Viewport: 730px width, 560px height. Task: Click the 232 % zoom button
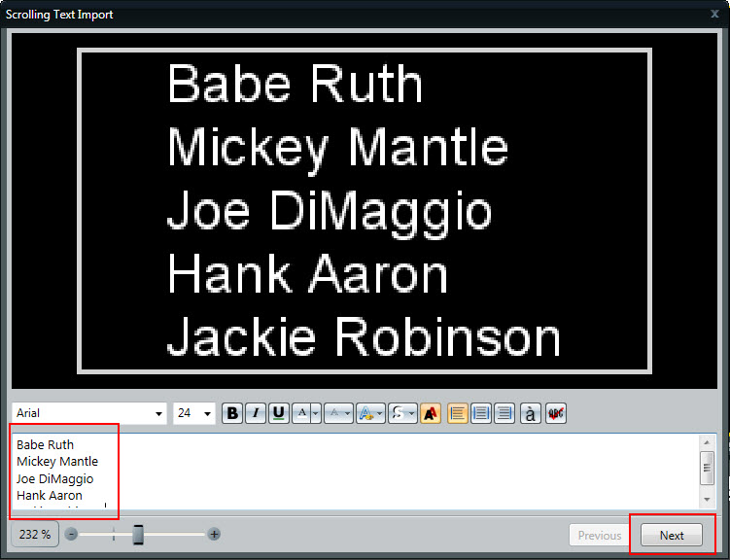pyautogui.click(x=35, y=535)
